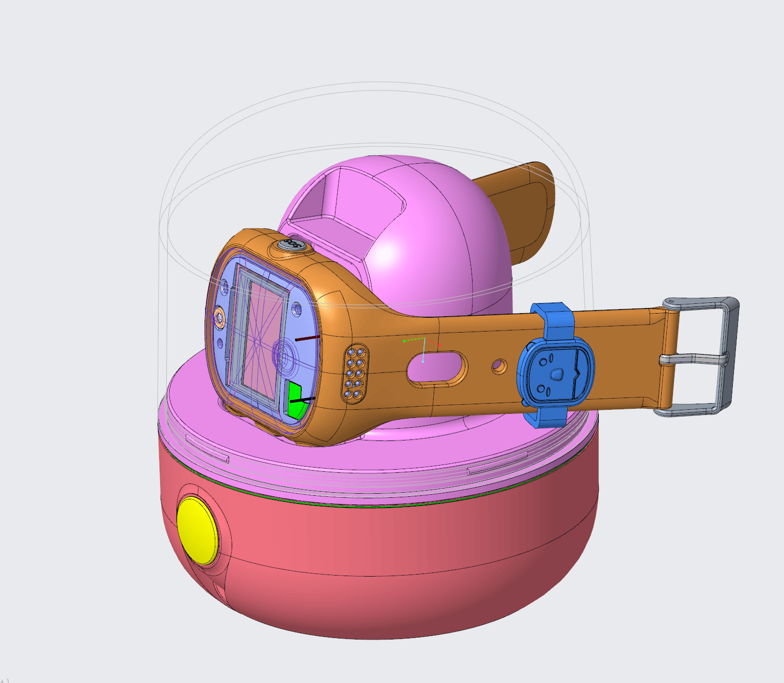Pick the grey metal strap buckle
Screen dimensions: 784x683
pos(698,357)
